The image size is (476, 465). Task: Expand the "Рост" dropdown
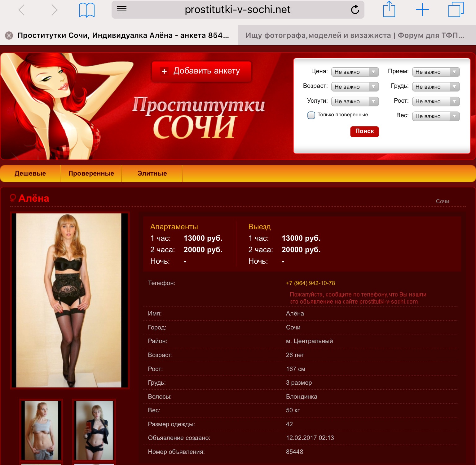coord(436,101)
